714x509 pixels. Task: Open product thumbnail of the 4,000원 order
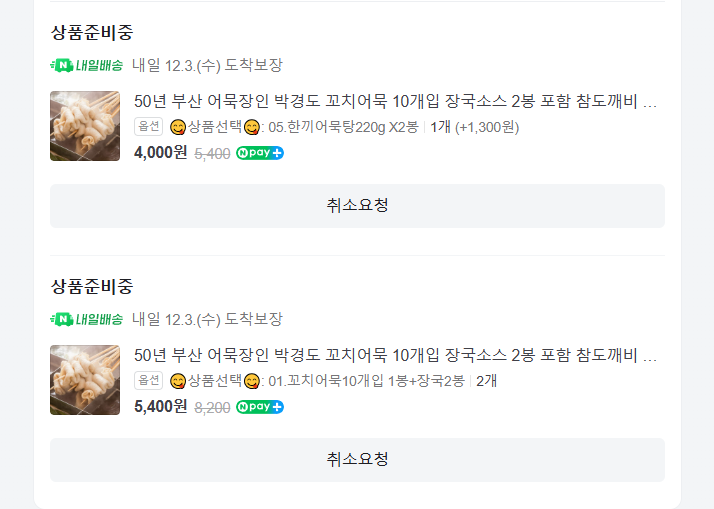[x=85, y=126]
